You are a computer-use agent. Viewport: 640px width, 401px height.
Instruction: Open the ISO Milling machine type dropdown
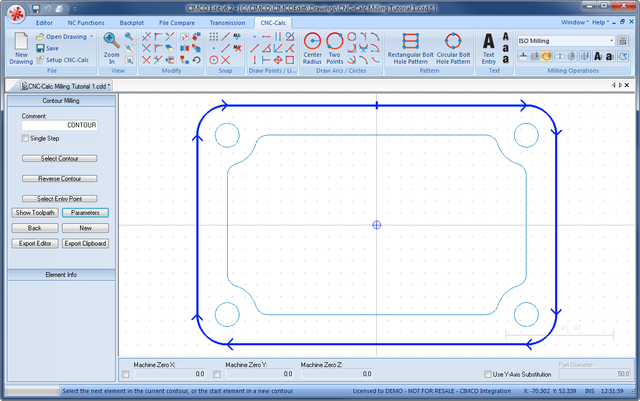tap(611, 41)
